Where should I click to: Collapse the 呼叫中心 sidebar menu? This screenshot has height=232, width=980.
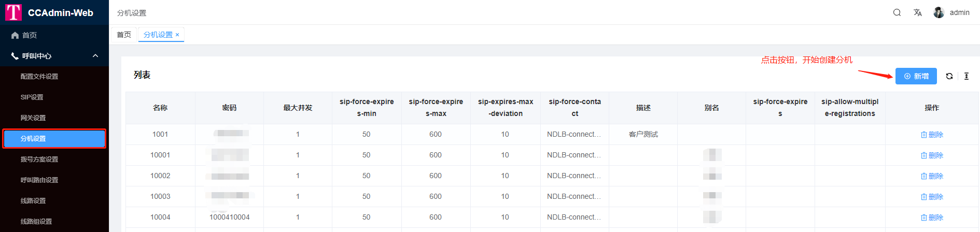click(x=95, y=56)
